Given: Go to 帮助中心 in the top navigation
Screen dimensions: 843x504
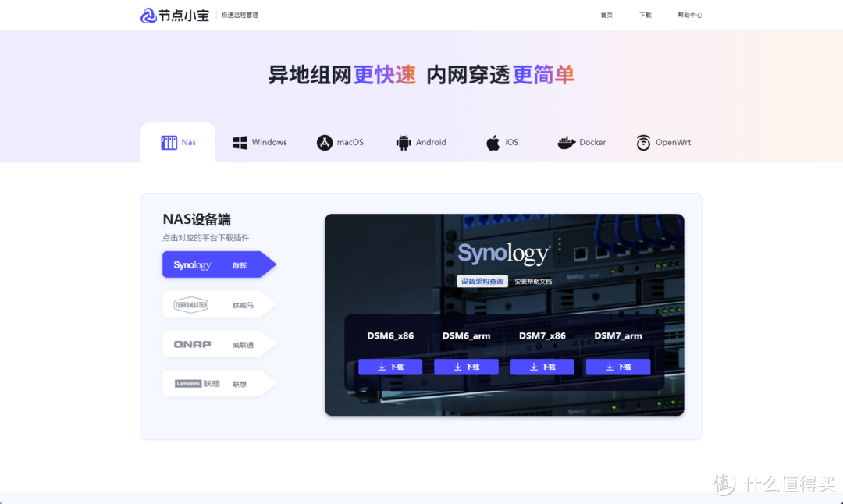Looking at the screenshot, I should (691, 14).
